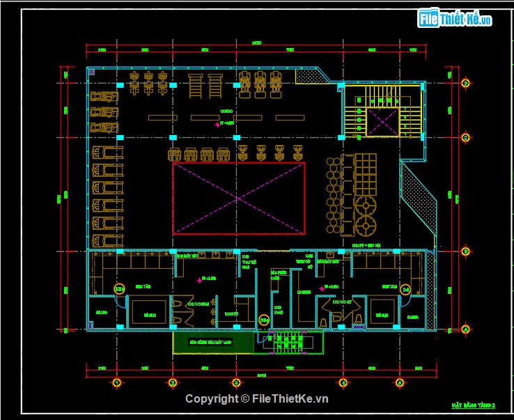Select grid axis bubble number 3
Viewport: 514px width, 420px height.
236,382
